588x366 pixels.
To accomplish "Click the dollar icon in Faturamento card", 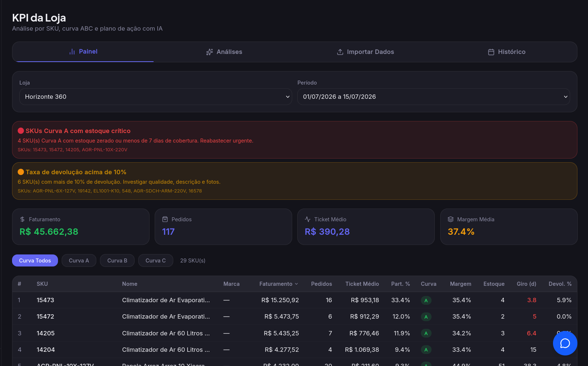I will tap(22, 219).
